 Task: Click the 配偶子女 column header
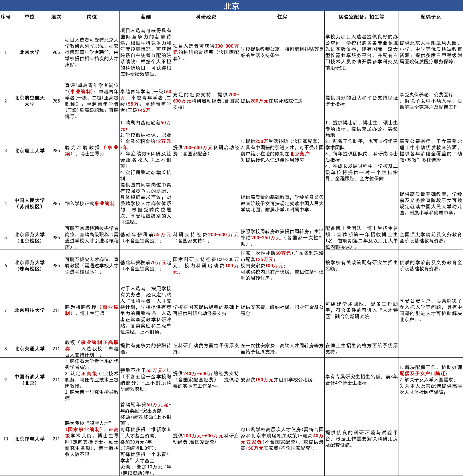coord(430,17)
